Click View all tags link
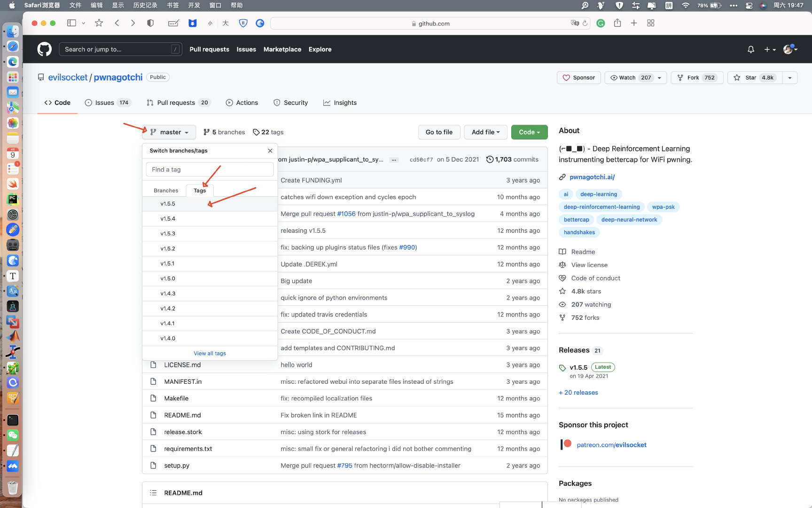Viewport: 812px width, 508px height. [x=210, y=353]
